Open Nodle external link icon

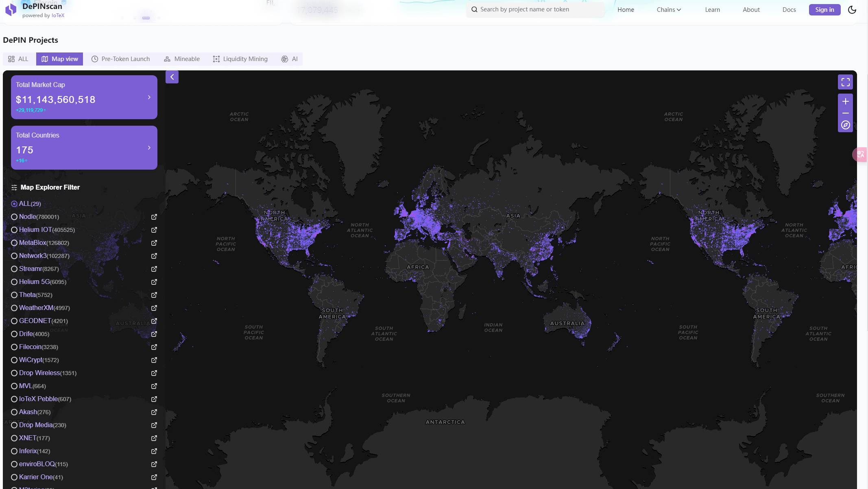[x=154, y=217]
